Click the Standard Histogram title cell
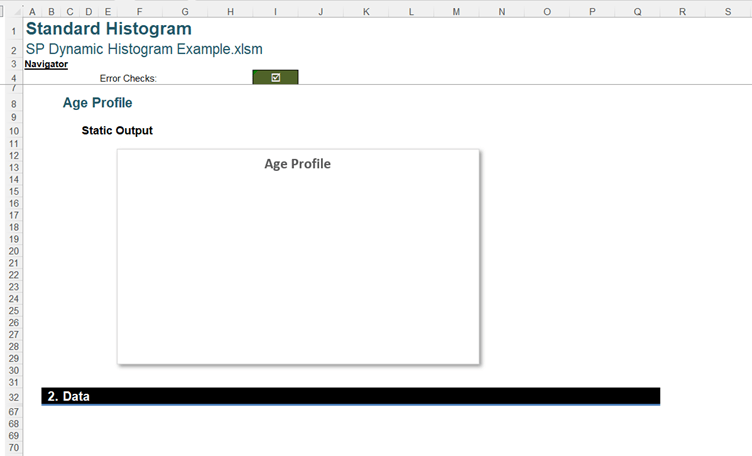Screen dimensions: 752x456 [108, 29]
